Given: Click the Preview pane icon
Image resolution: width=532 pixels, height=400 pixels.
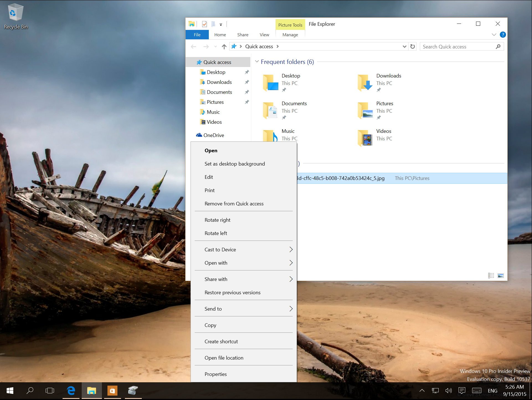Looking at the screenshot, I should point(500,275).
